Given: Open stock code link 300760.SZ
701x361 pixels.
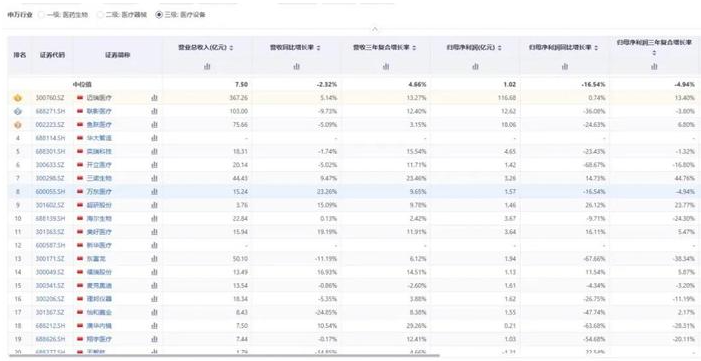Looking at the screenshot, I should pyautogui.click(x=50, y=98).
